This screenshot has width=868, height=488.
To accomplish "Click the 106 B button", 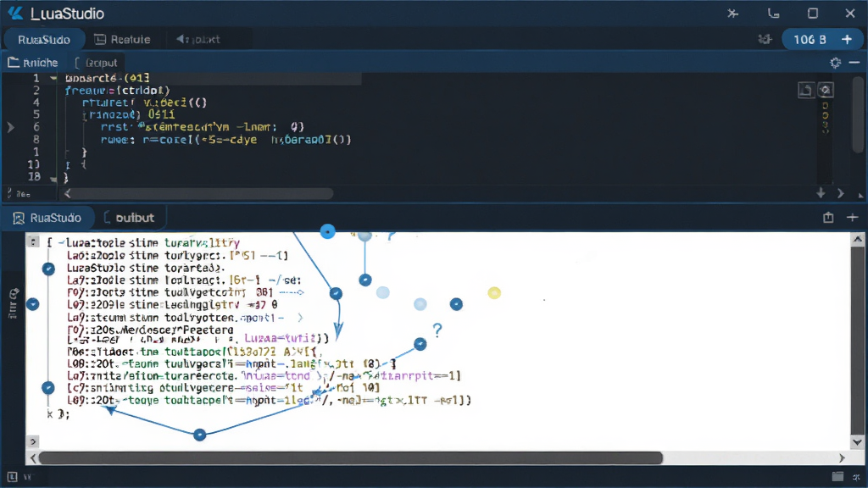I will 823,39.
